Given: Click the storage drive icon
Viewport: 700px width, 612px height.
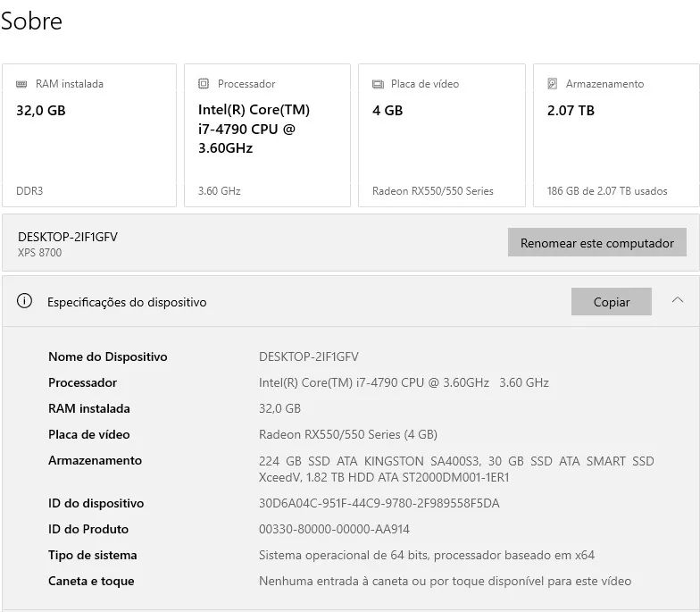Looking at the screenshot, I should 552,84.
